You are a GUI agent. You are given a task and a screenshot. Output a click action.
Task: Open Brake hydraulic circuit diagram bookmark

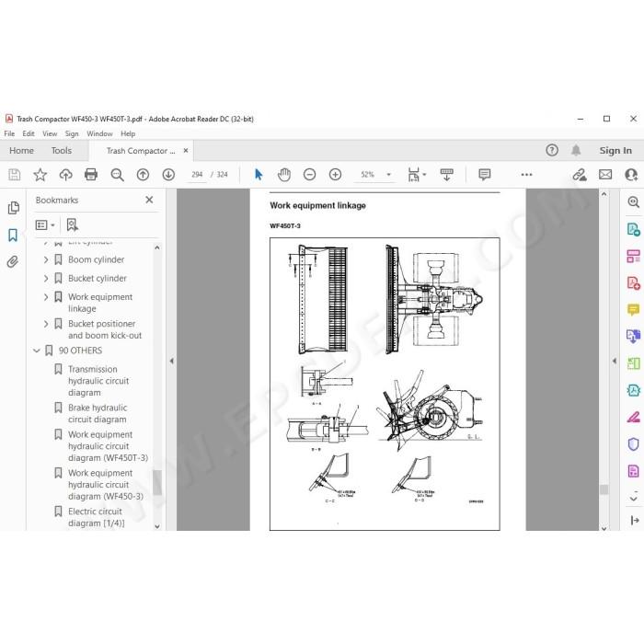pos(98,414)
